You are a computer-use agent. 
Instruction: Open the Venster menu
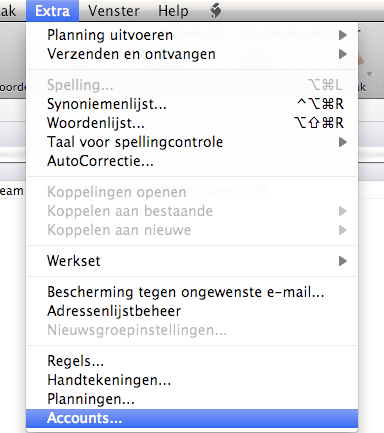coord(114,11)
